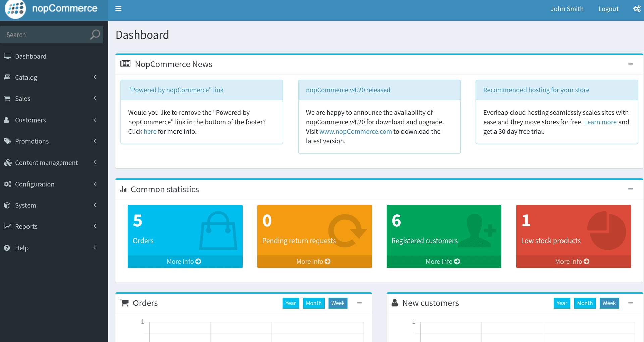Image resolution: width=644 pixels, height=342 pixels.
Task: Collapse the Common statistics panel
Action: point(630,189)
